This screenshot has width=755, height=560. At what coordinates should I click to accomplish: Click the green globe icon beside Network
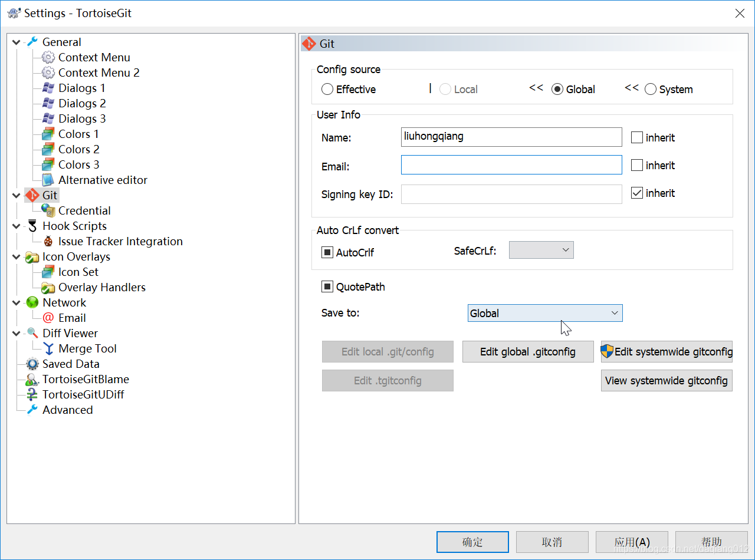click(x=32, y=302)
